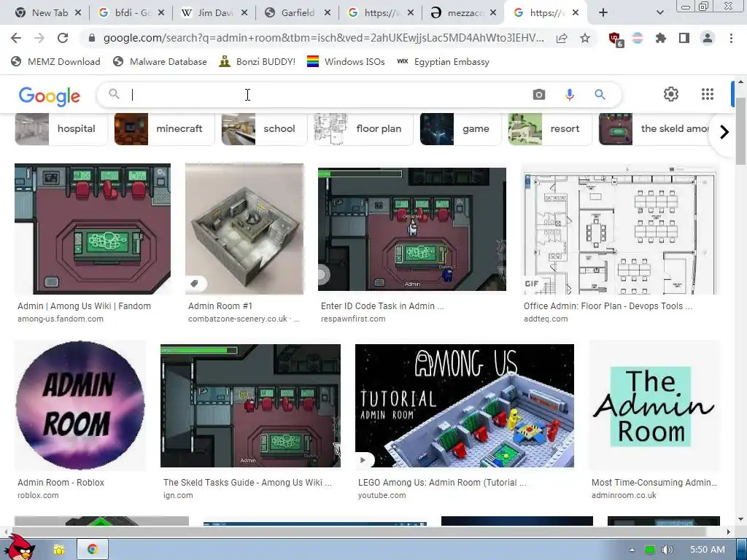Go back to the previous page
This screenshot has width=747, height=560.
tap(16, 38)
